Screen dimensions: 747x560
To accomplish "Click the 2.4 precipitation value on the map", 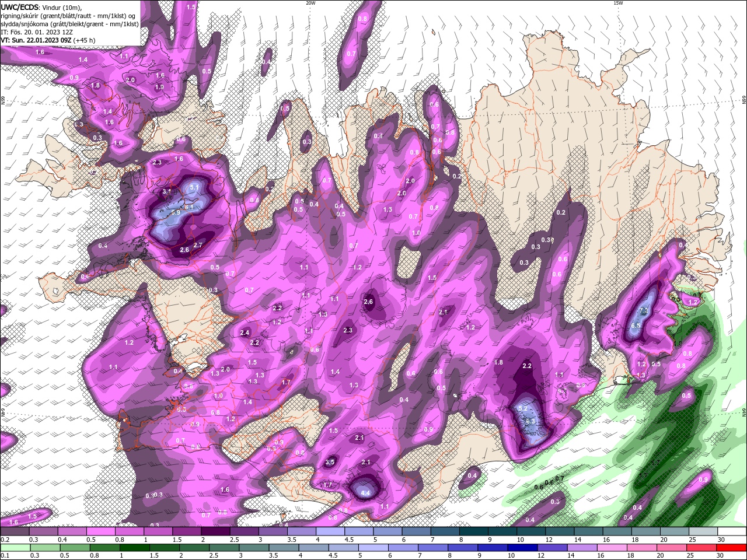I will click(x=245, y=332).
